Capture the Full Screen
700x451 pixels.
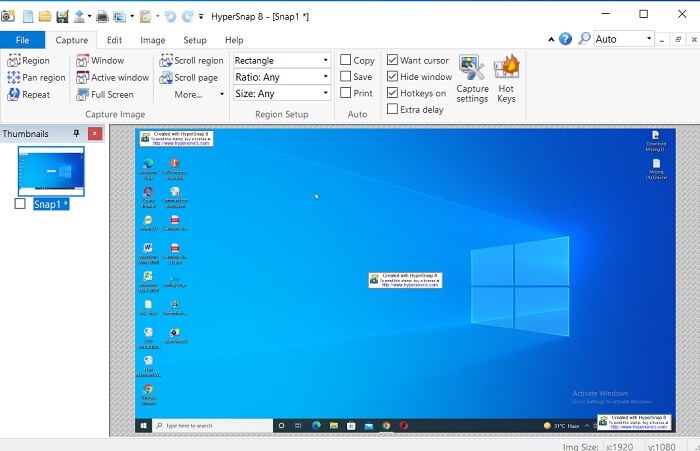[x=105, y=94]
